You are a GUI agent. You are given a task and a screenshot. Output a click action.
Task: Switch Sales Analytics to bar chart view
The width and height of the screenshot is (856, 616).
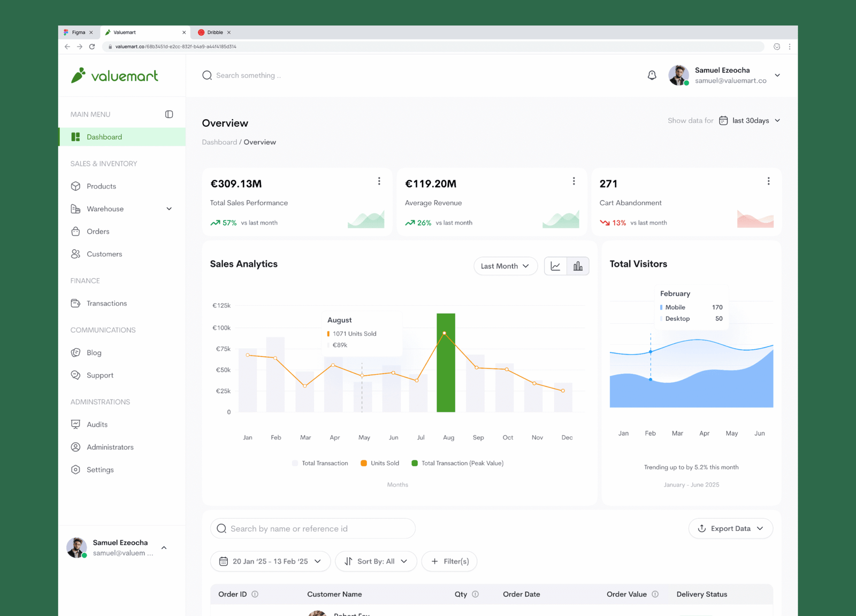(x=578, y=266)
